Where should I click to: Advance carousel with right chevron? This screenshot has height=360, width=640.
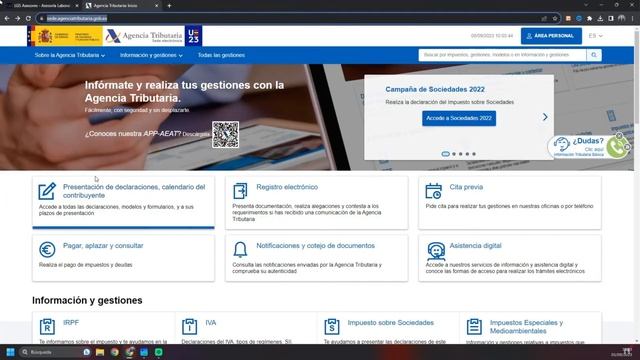tap(545, 117)
